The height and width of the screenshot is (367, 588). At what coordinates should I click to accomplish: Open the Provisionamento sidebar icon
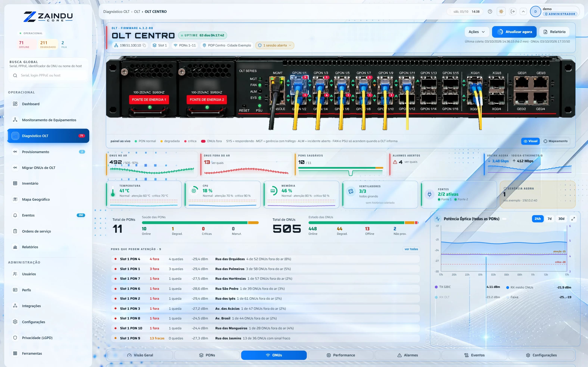(15, 152)
